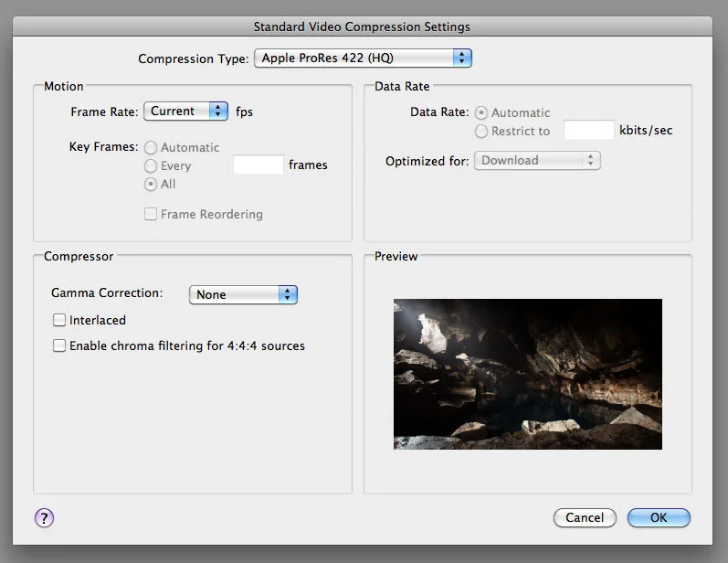Click the key frames count input field
728x563 pixels.
click(258, 165)
